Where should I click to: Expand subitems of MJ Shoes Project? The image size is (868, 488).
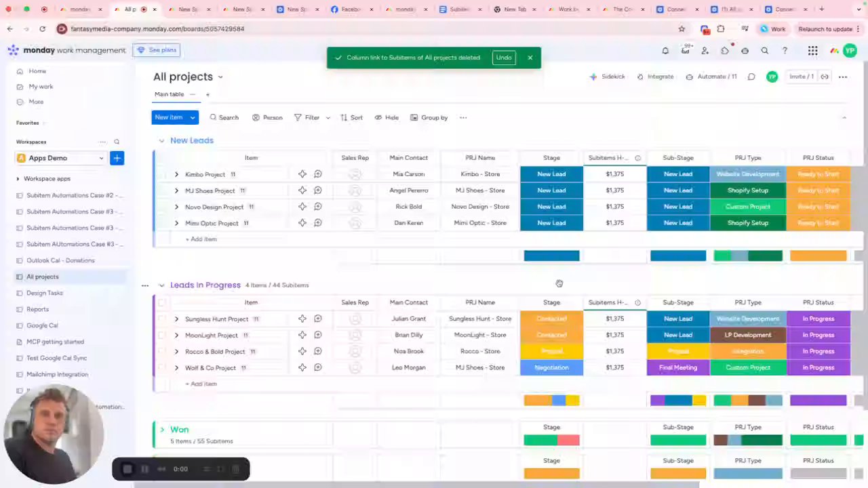(176, 190)
